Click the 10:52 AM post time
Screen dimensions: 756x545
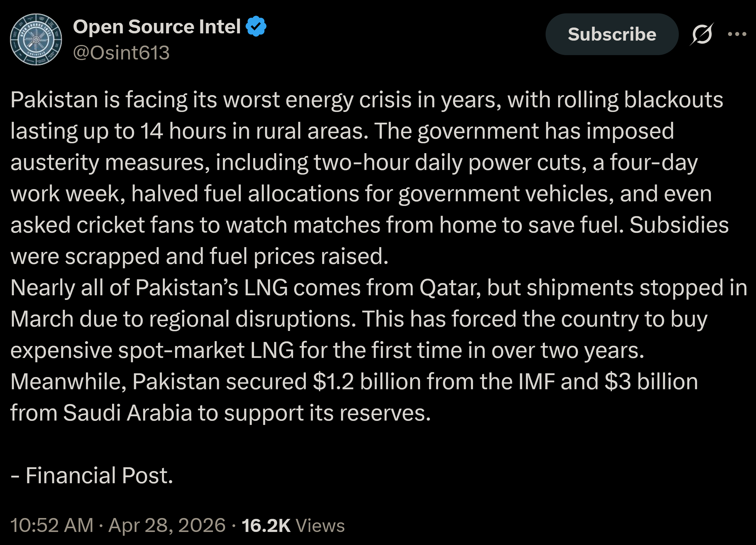[x=52, y=525]
